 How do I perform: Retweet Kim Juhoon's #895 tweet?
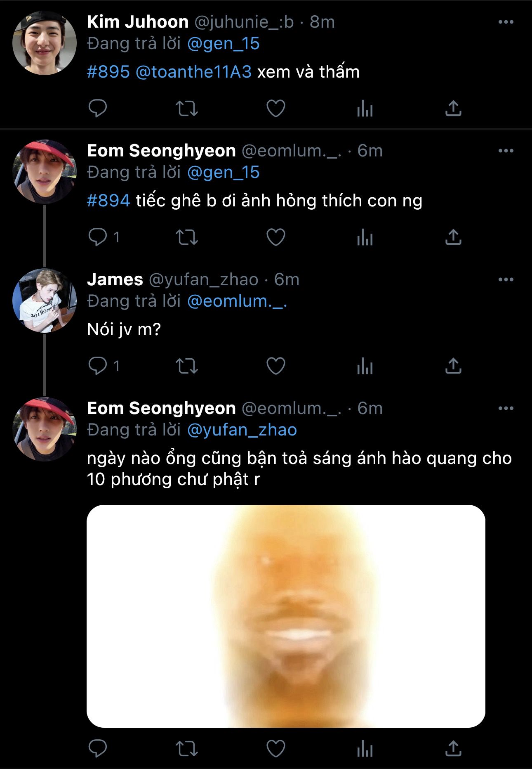click(x=187, y=109)
